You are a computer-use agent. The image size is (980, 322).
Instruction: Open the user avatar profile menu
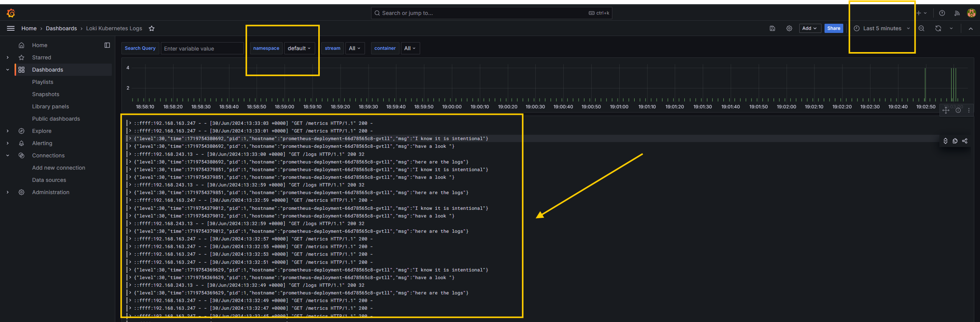coord(971,13)
